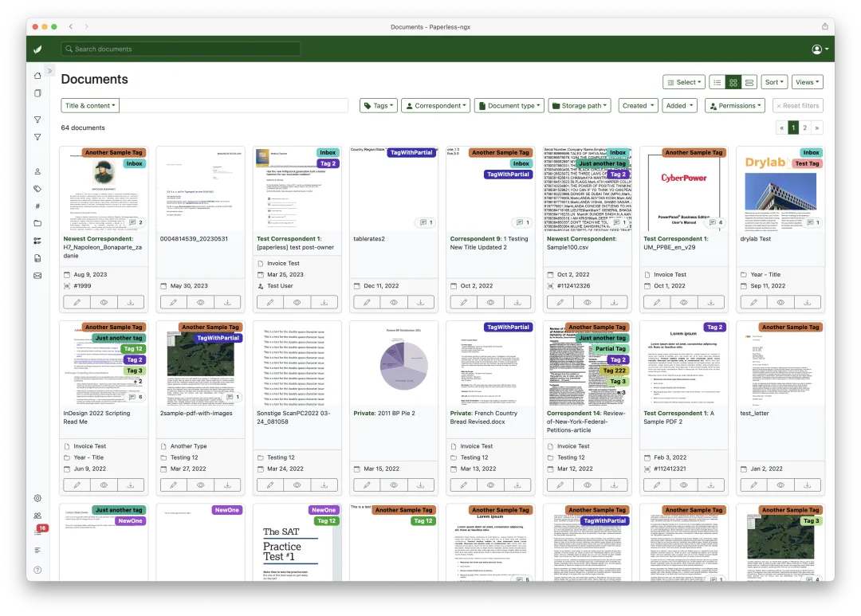Switch to the list view layout
Viewport: 861px width, 616px height.
pyautogui.click(x=717, y=82)
